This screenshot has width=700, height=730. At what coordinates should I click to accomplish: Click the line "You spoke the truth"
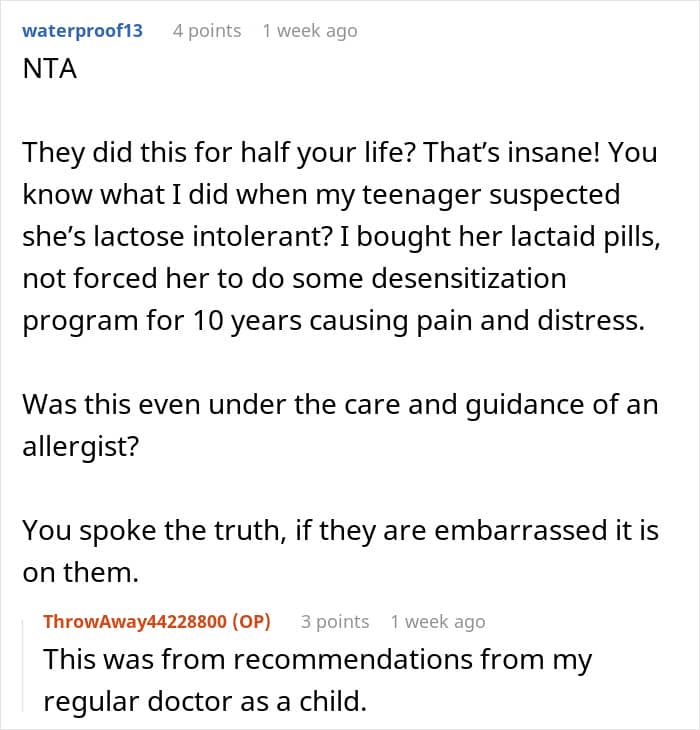point(340,530)
